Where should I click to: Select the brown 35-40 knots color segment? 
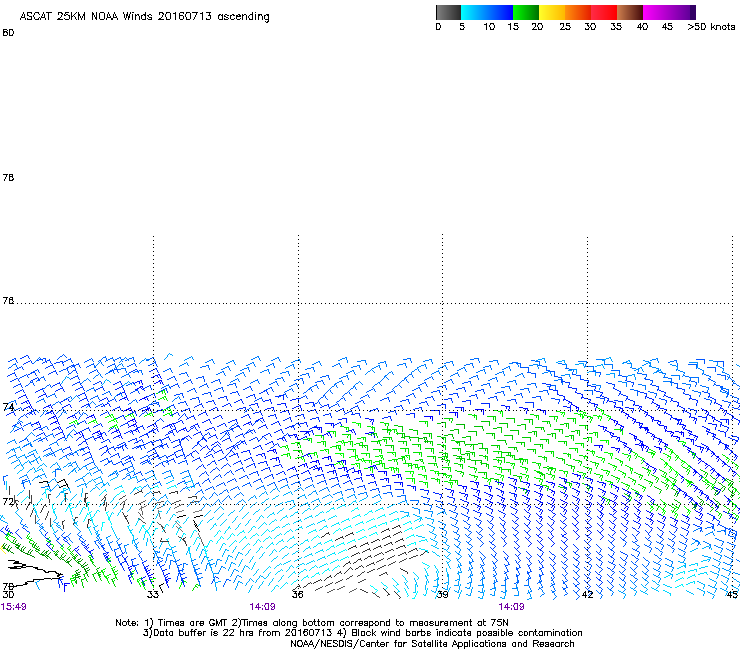tap(630, 12)
